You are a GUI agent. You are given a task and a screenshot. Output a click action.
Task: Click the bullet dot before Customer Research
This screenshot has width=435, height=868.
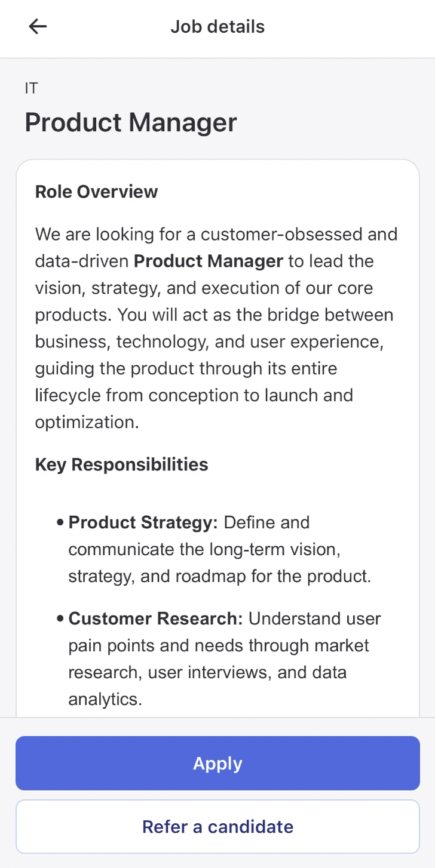[x=60, y=619]
